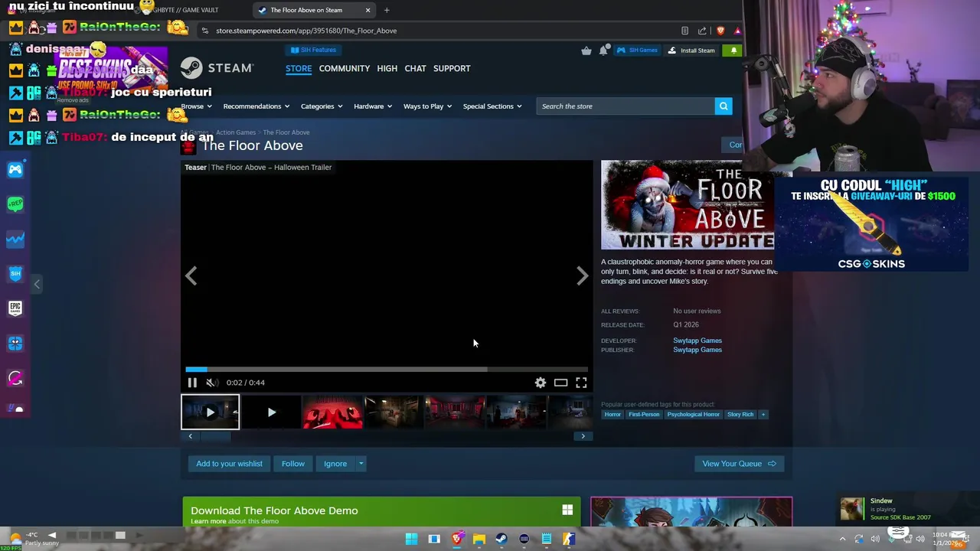The image size is (980, 551).
Task: Add a tag with the plus button
Action: 763,414
